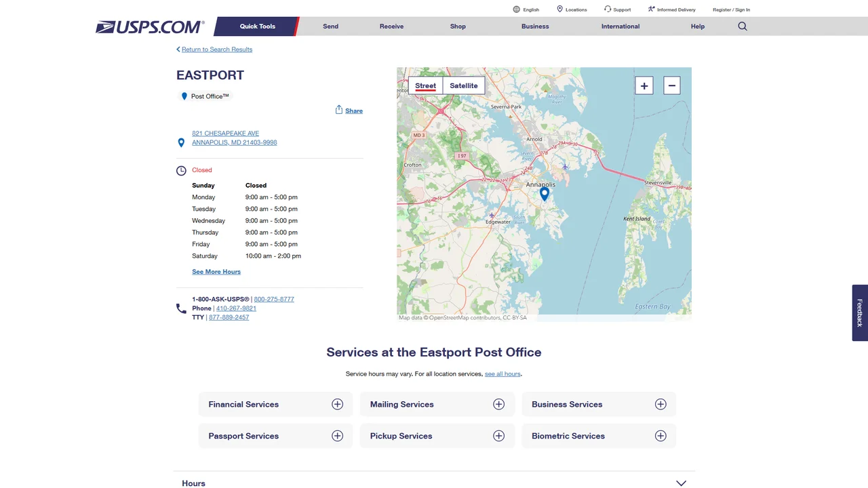This screenshot has height=488, width=868.
Task: Click the clock icon next to Closed
Action: coord(181,171)
